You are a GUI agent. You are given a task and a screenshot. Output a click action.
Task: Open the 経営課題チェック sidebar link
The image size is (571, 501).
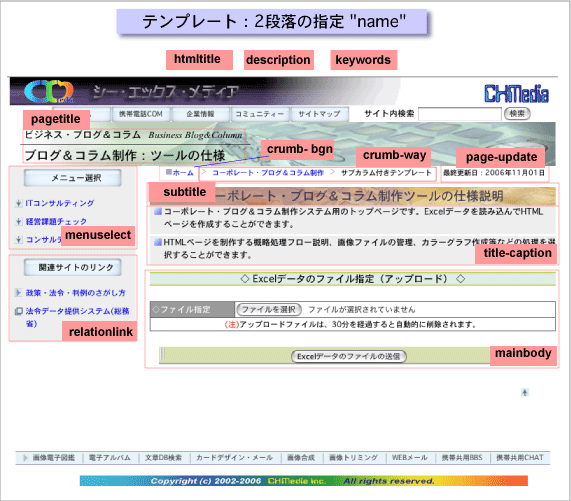(56, 221)
